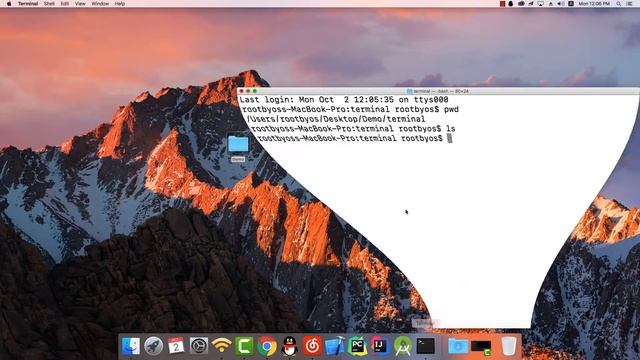Click the QQ penguin menu bar icon
The height and width of the screenshot is (360, 640).
[511, 4]
